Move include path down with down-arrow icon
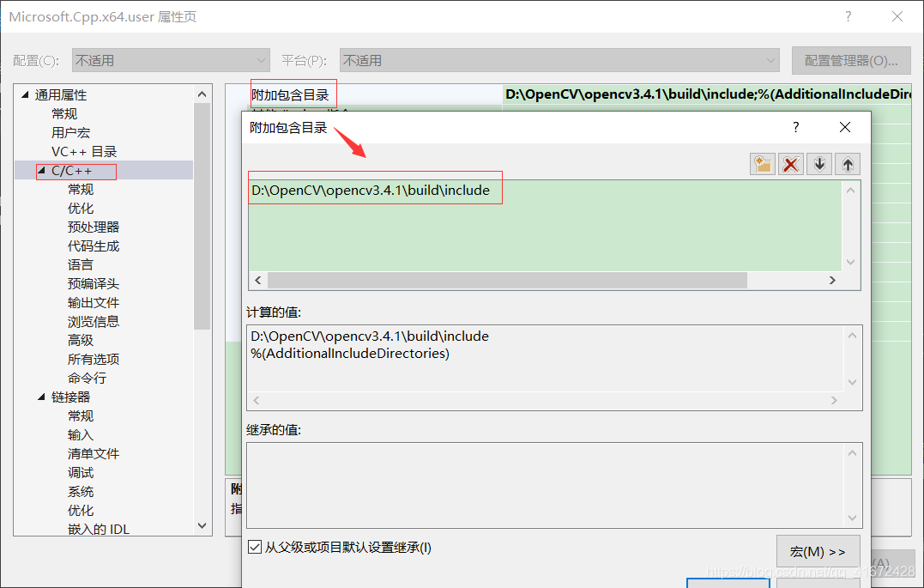The height and width of the screenshot is (588, 924). 818,163
